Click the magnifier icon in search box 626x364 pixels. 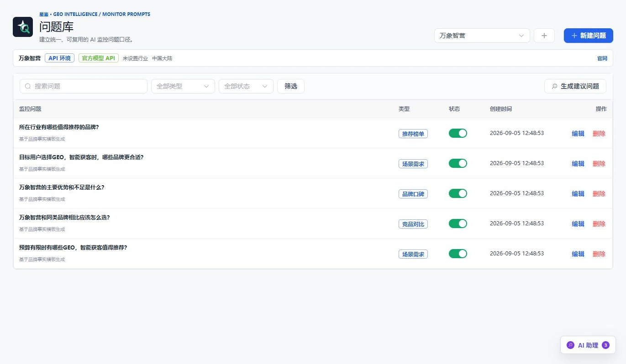[x=28, y=86]
